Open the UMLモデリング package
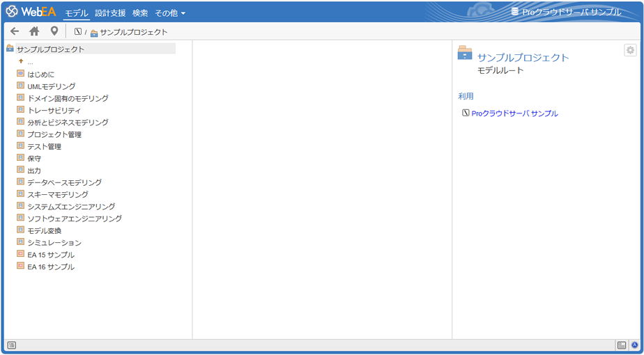This screenshot has width=644, height=355. (x=52, y=86)
